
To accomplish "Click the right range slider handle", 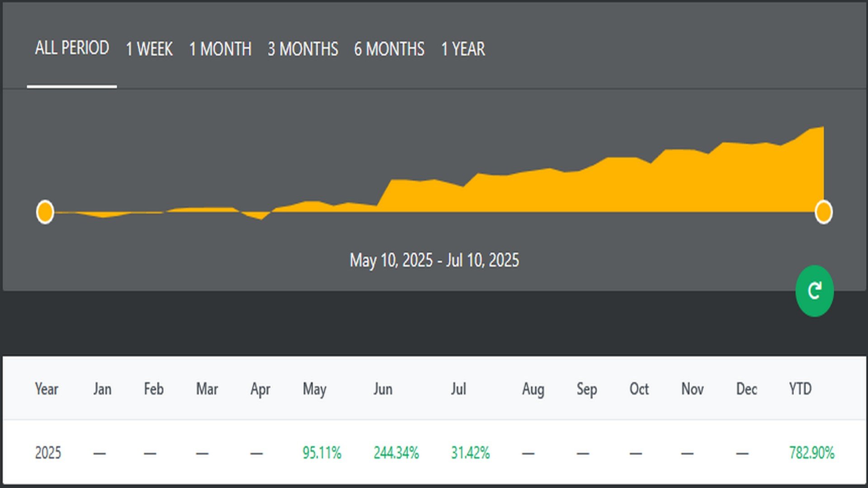I will 823,212.
